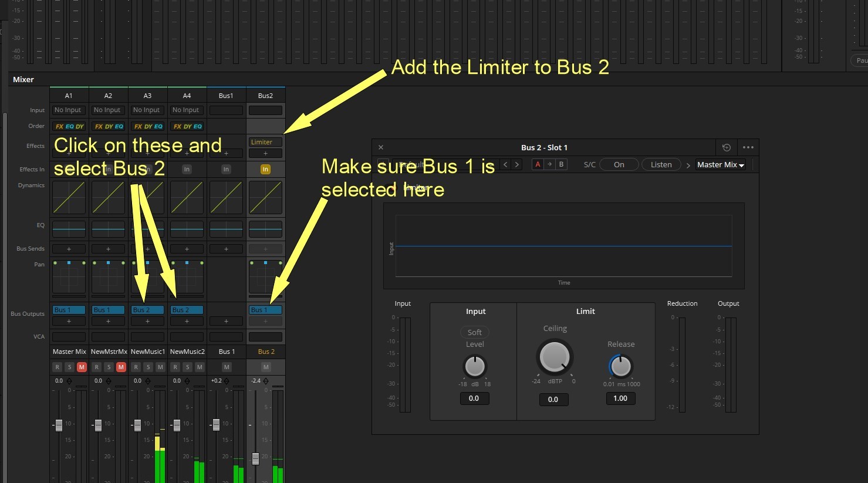This screenshot has width=868, height=483.
Task: Add an effect to Bus1 with plus
Action: pyautogui.click(x=226, y=153)
